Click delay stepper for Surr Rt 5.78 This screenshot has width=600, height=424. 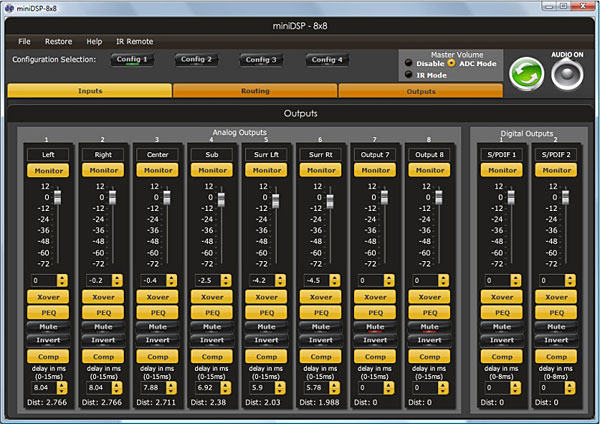[335, 388]
